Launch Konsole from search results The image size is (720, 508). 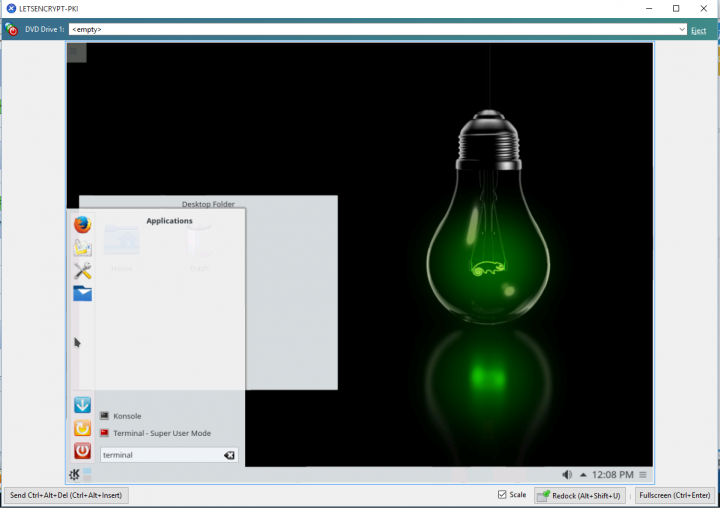127,416
